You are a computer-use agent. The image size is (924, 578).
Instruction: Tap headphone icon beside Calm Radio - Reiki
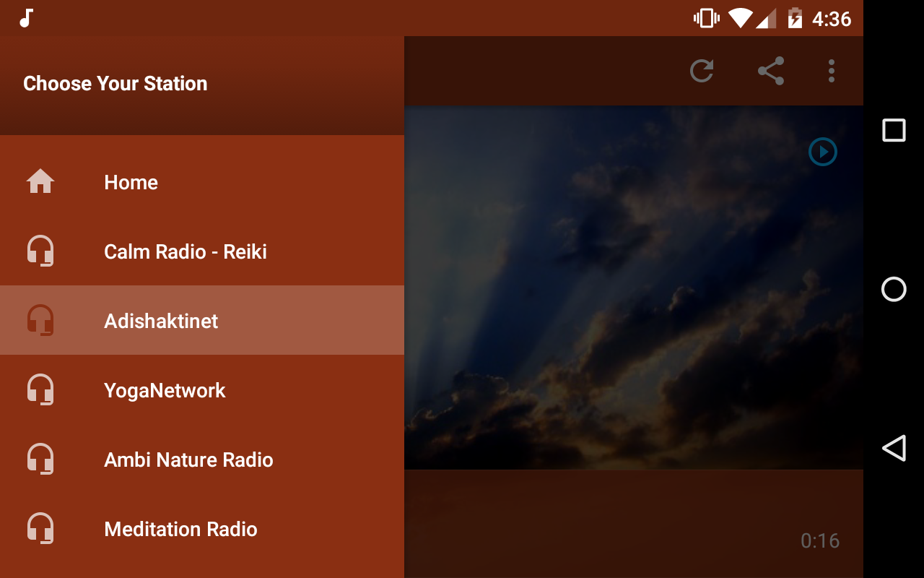coord(40,251)
